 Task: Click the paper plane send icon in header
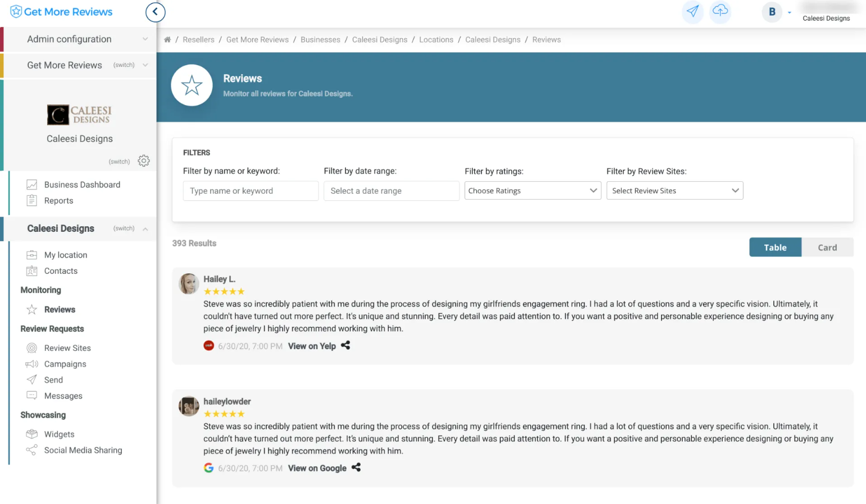(692, 11)
